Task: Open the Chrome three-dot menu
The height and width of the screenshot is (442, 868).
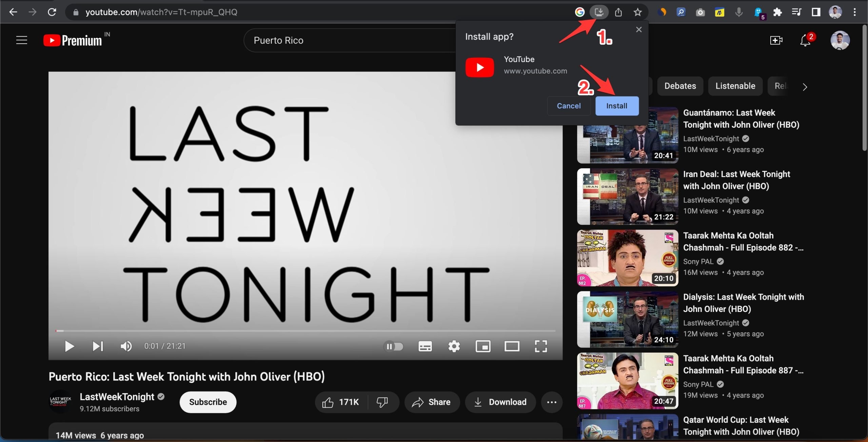Action: coord(855,12)
